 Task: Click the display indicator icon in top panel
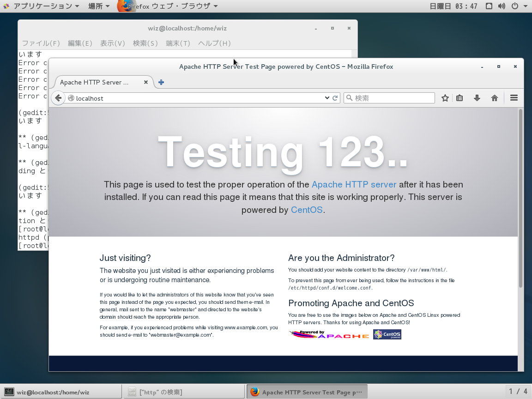click(489, 6)
